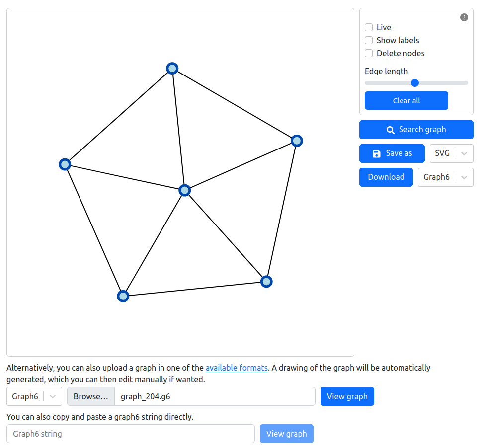Enable the Delete nodes checkbox
Viewport: 482px width, 448px height.
[369, 53]
